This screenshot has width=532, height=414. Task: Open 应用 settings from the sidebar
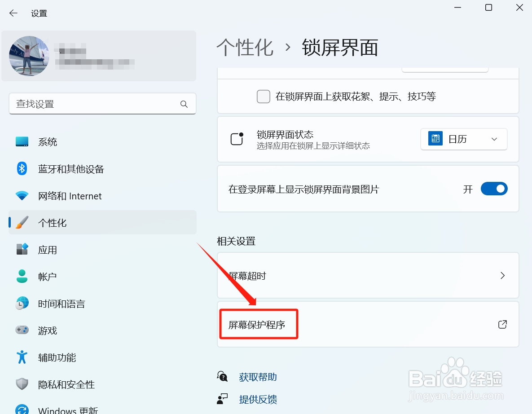coord(48,250)
